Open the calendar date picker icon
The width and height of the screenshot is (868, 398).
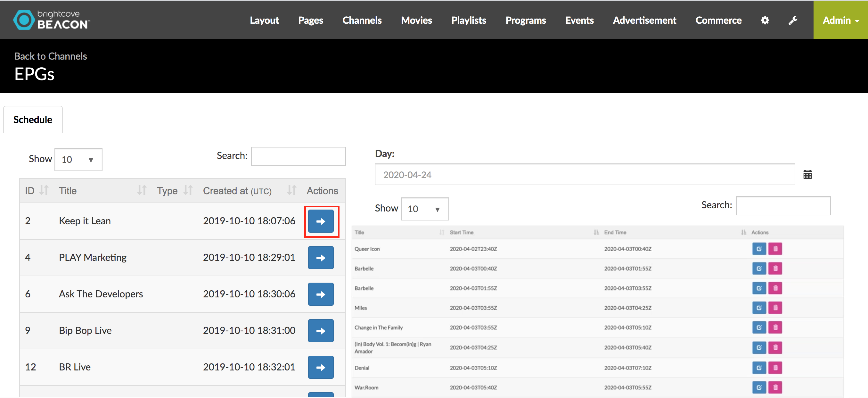807,175
